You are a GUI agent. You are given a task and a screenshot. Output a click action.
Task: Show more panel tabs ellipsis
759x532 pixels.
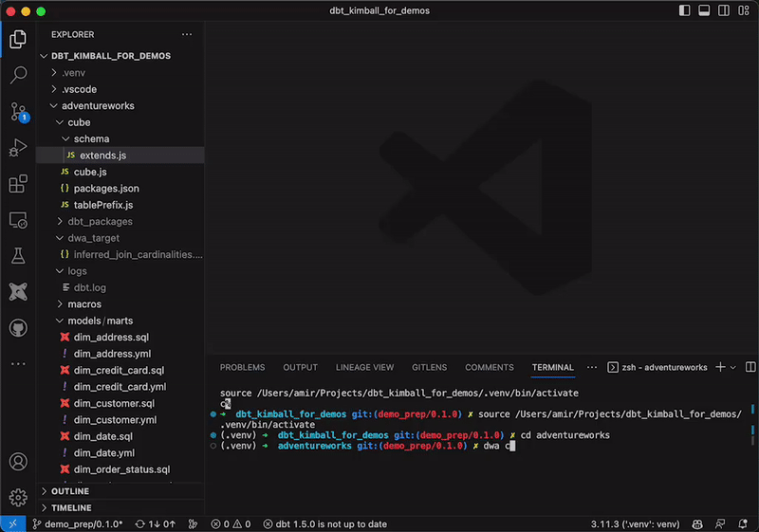click(x=591, y=367)
